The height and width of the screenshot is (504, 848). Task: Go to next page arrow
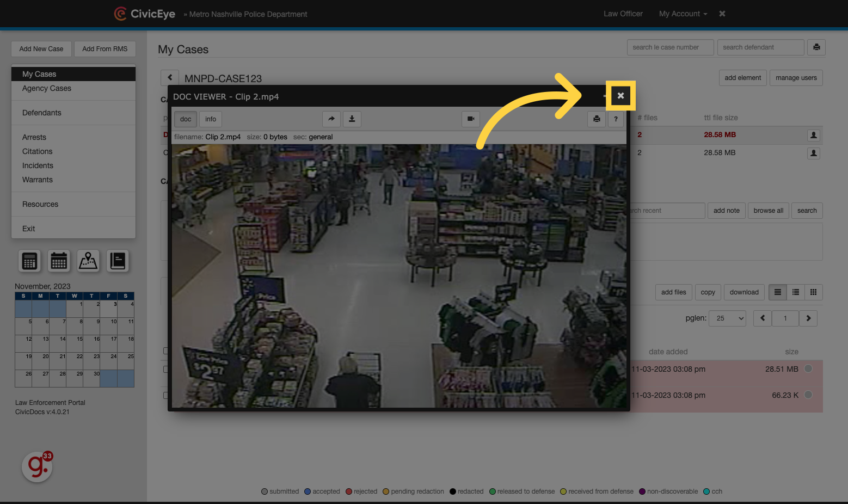pos(808,318)
